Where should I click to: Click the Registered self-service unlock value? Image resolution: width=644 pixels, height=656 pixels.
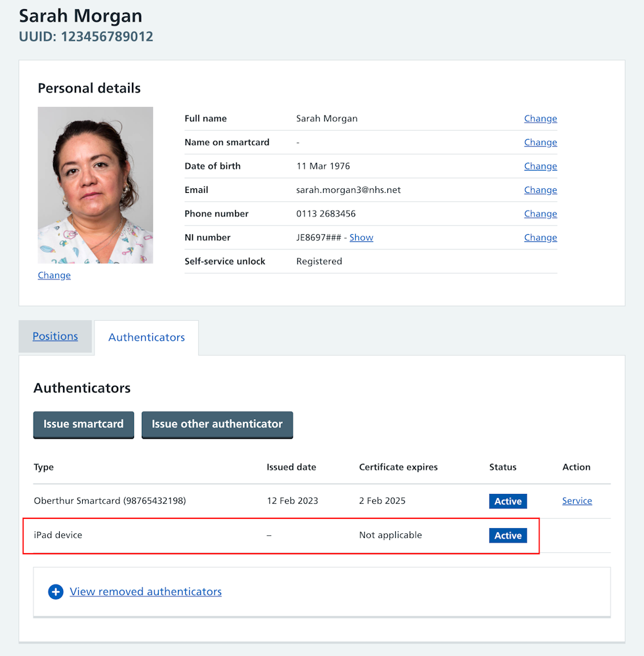click(319, 262)
